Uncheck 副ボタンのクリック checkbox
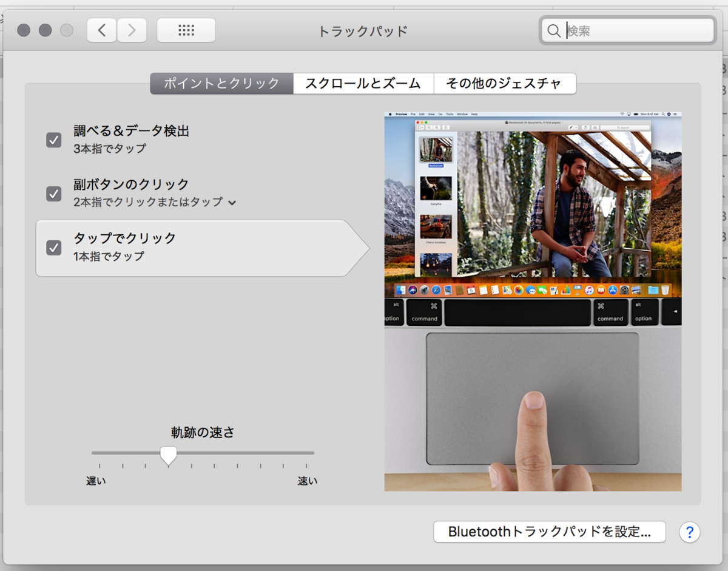 pos(54,194)
